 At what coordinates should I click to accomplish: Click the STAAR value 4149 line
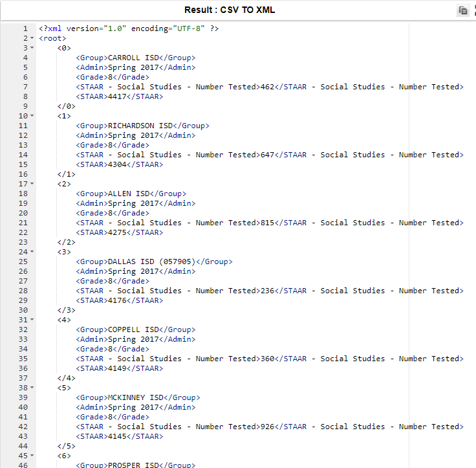(119, 368)
